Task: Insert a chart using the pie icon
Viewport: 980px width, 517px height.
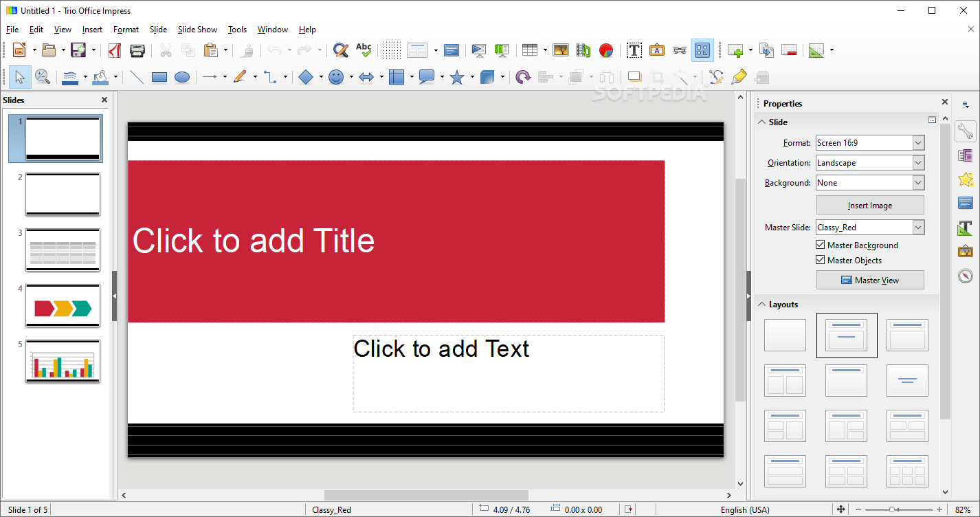Action: 605,50
